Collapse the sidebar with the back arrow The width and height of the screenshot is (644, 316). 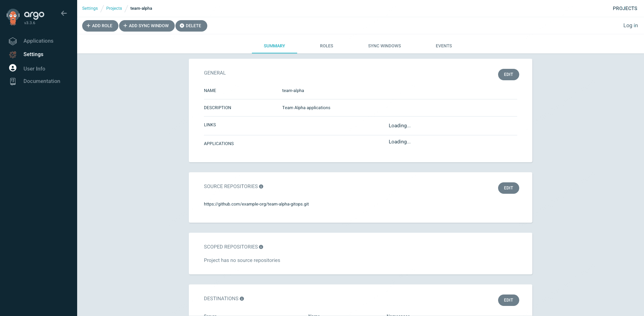(64, 13)
